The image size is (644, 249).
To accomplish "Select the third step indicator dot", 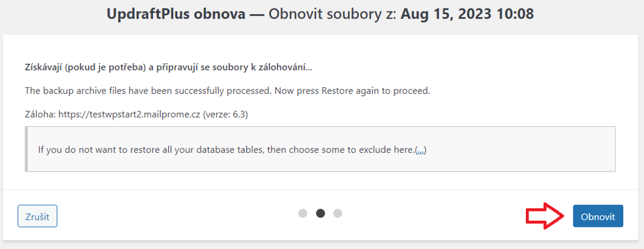I will (337, 213).
